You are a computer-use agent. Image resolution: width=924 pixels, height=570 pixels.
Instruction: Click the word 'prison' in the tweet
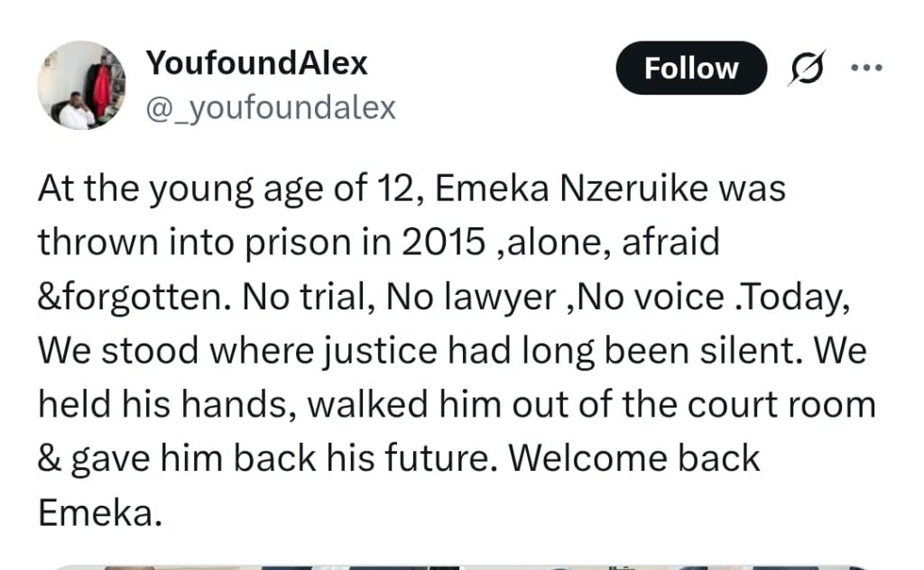[x=298, y=243]
